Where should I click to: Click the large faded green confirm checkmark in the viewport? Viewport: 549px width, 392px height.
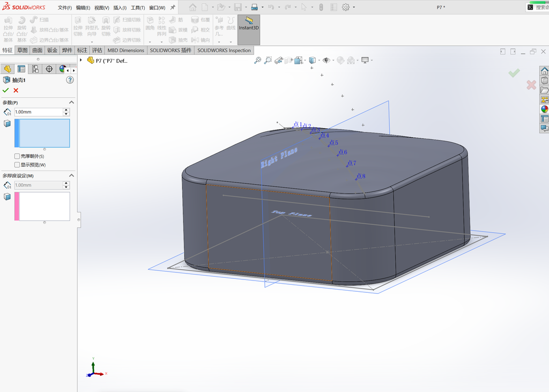[514, 73]
